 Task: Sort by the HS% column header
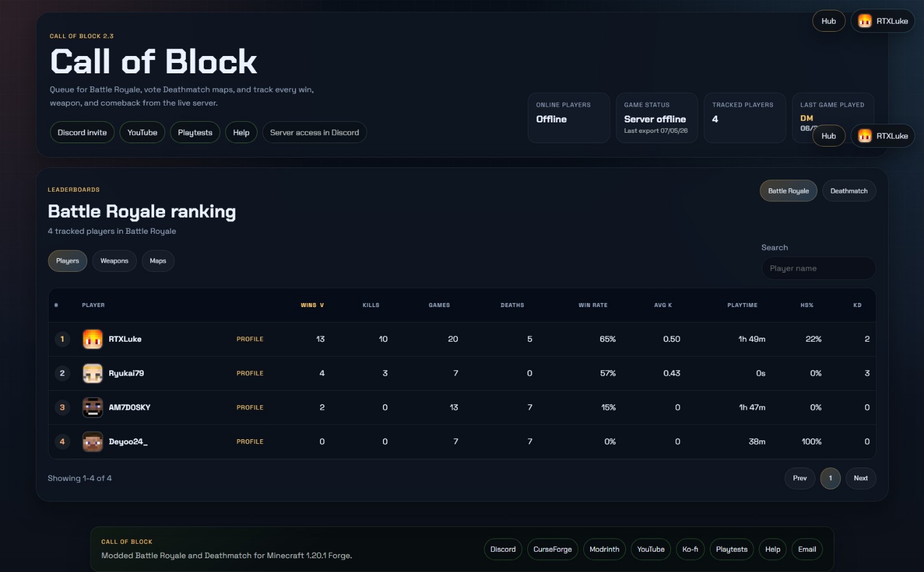pos(807,305)
